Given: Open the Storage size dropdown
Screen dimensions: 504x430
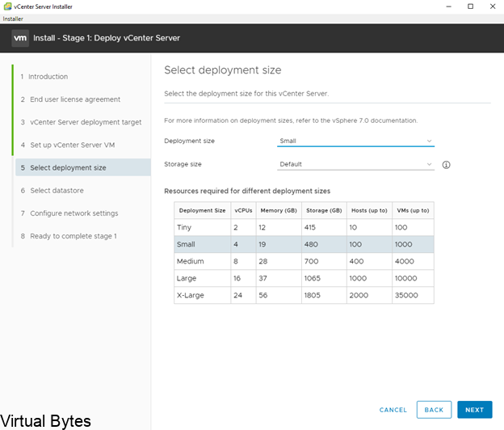Looking at the screenshot, I should pos(355,164).
